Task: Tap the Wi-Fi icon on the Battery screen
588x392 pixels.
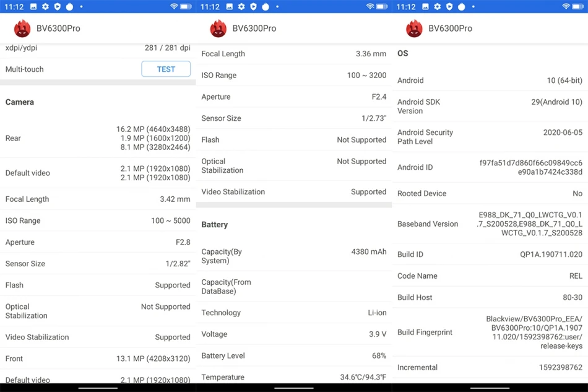Action: point(370,6)
